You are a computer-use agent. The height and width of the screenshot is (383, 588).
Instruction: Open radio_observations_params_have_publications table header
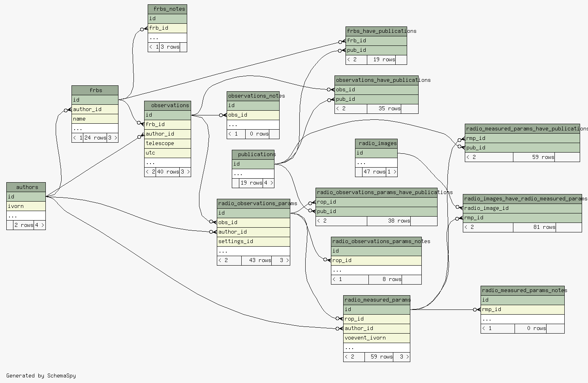376,192
